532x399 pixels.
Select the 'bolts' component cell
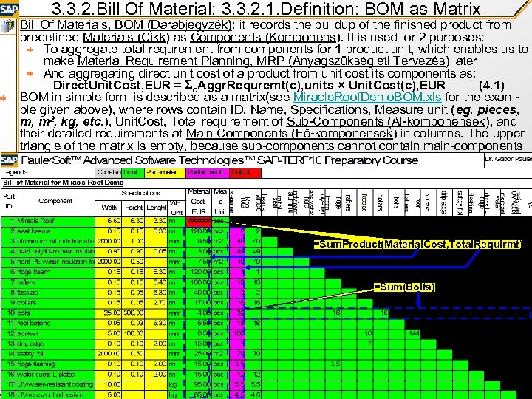(55, 313)
